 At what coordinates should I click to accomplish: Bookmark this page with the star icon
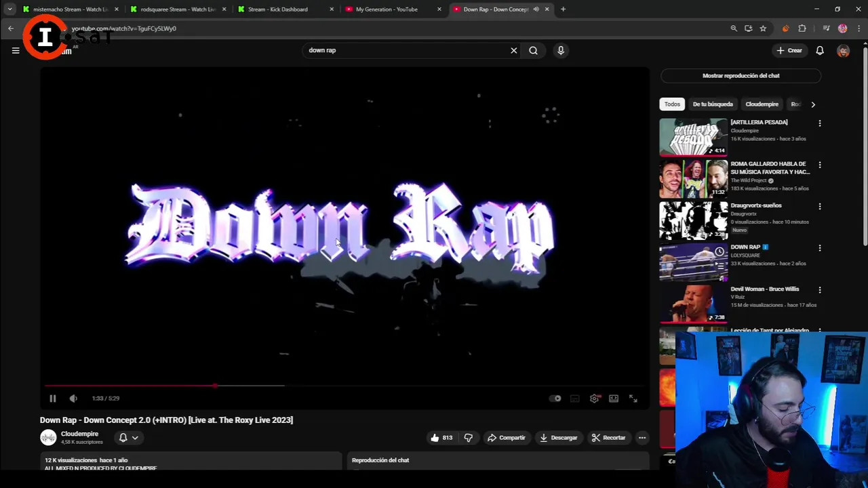[x=763, y=28]
